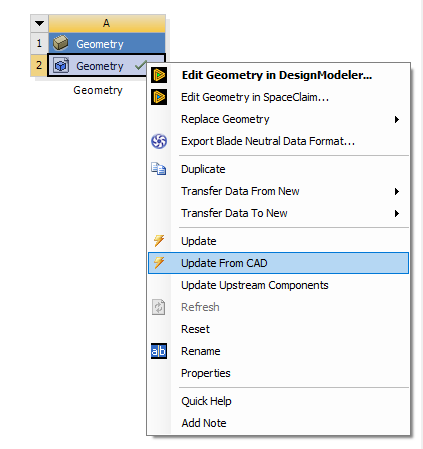Image resolution: width=423 pixels, height=449 pixels.
Task: Click the Refresh icon in the menu
Action: 159,307
